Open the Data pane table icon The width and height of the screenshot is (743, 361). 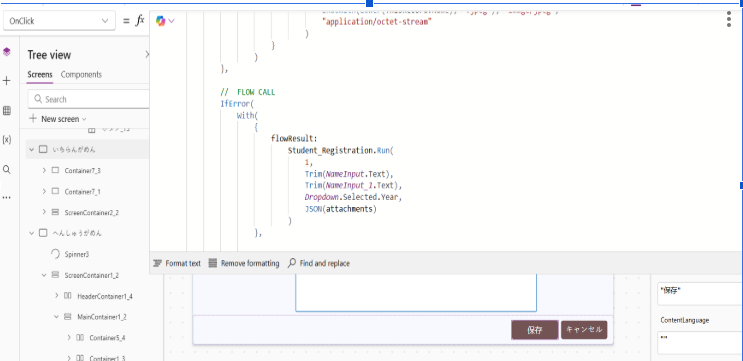click(7, 111)
